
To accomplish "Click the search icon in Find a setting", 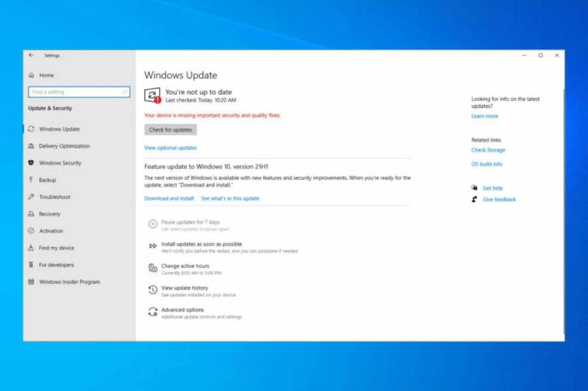I will click(x=126, y=92).
